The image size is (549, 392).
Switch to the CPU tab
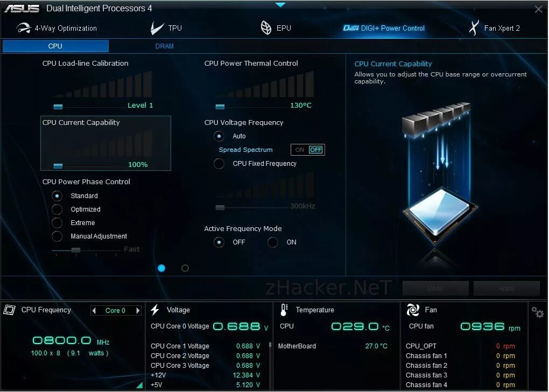coord(55,46)
